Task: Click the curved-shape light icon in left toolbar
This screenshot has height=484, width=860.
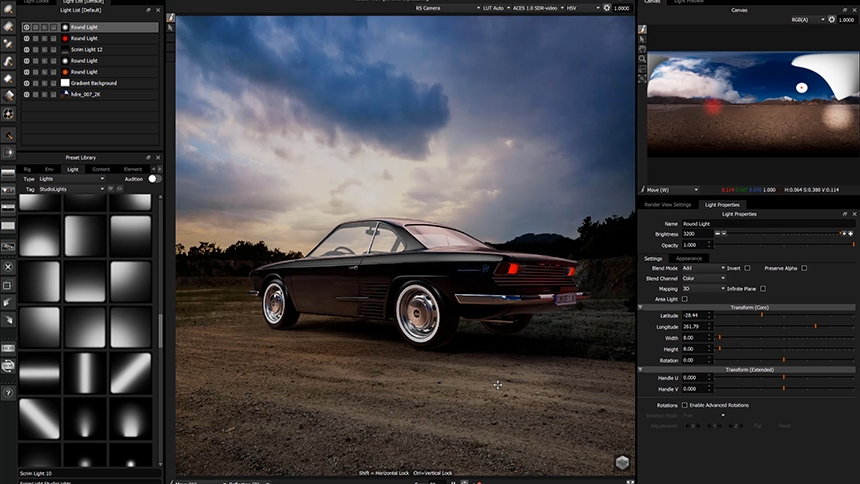Action: [x=8, y=61]
